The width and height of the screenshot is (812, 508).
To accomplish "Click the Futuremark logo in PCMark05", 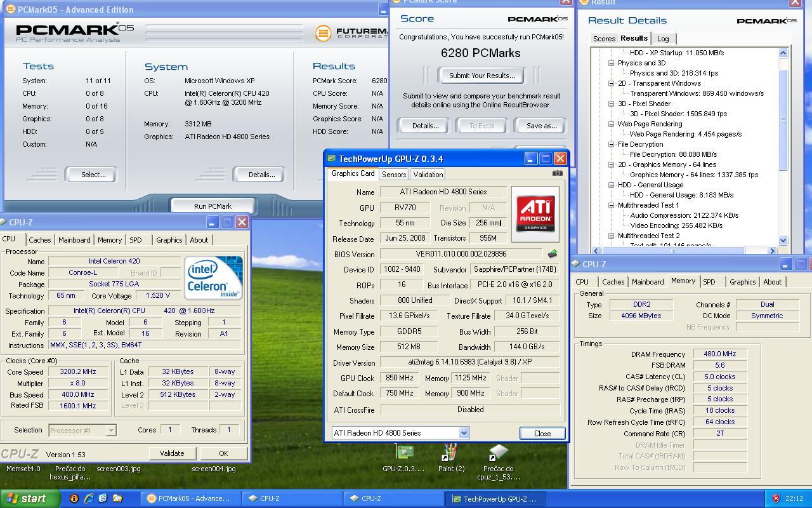I will 352,32.
